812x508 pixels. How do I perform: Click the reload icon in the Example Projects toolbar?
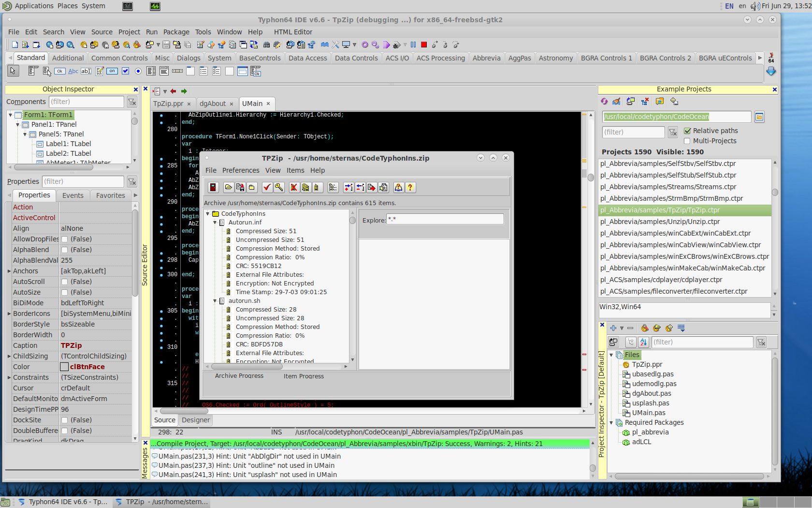click(604, 101)
